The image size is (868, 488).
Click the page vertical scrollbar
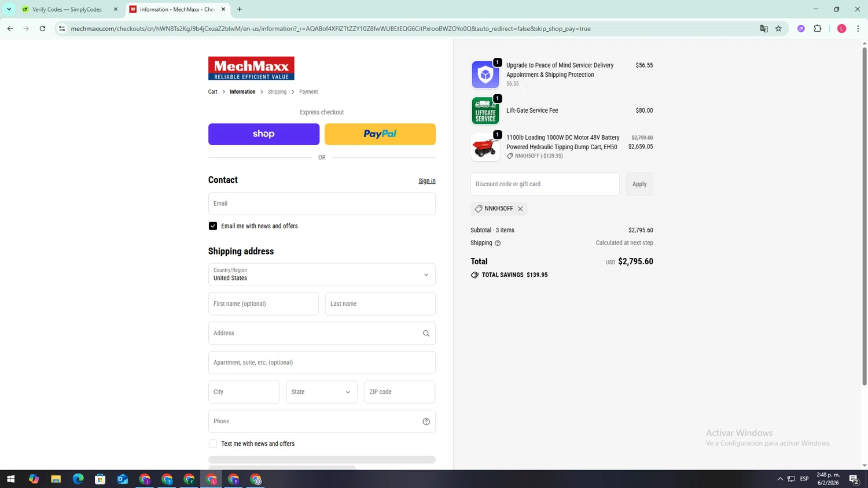pos(865,216)
